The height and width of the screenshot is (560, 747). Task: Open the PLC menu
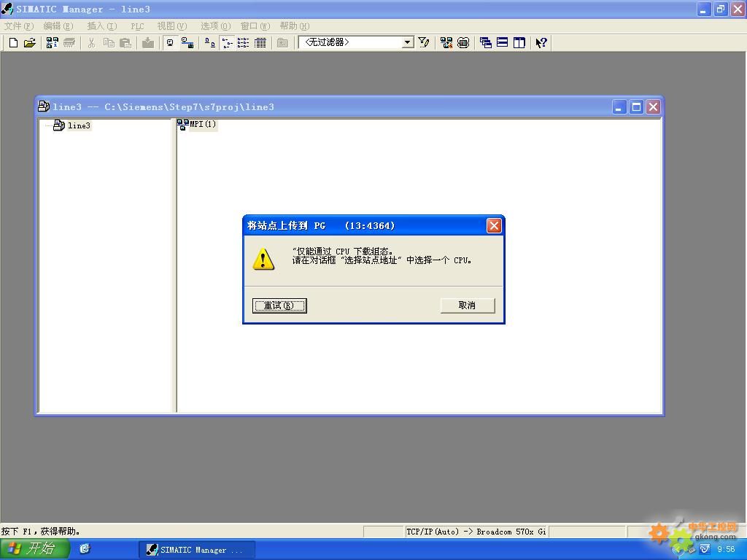click(x=137, y=26)
